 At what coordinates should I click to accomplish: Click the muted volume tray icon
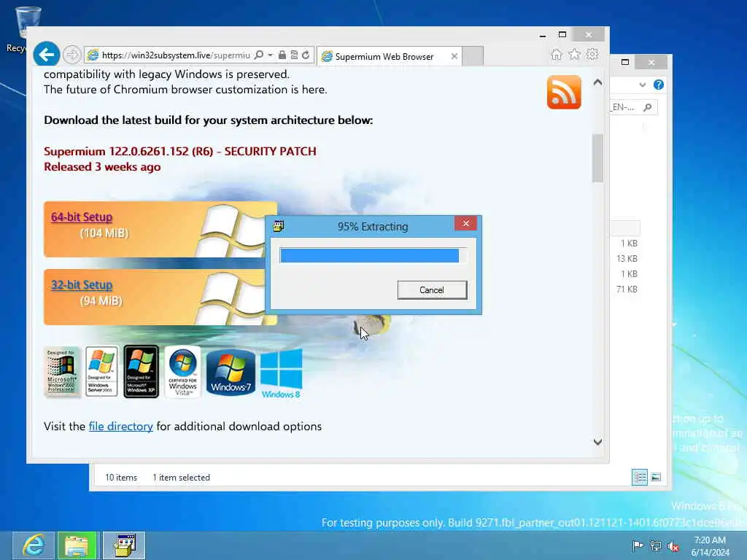pos(673,546)
